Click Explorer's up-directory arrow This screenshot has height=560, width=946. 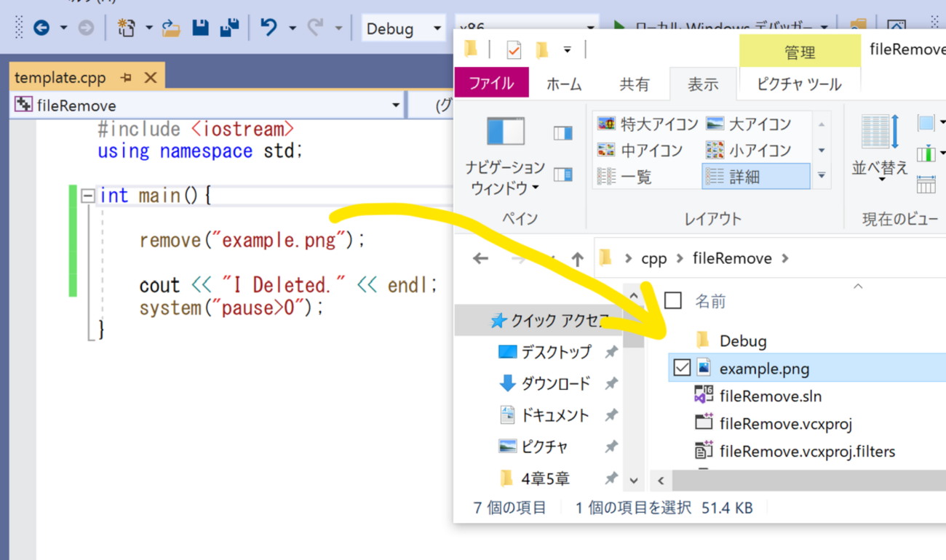tap(577, 259)
